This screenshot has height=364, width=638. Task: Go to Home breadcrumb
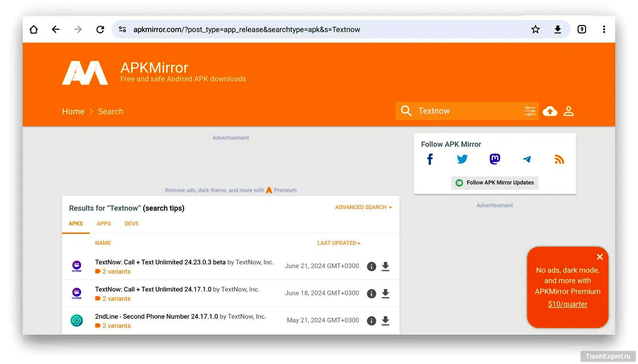[x=73, y=111]
